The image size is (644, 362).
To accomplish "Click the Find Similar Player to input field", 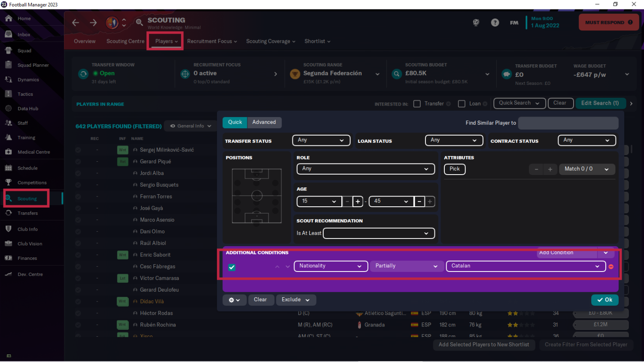I will point(568,123).
